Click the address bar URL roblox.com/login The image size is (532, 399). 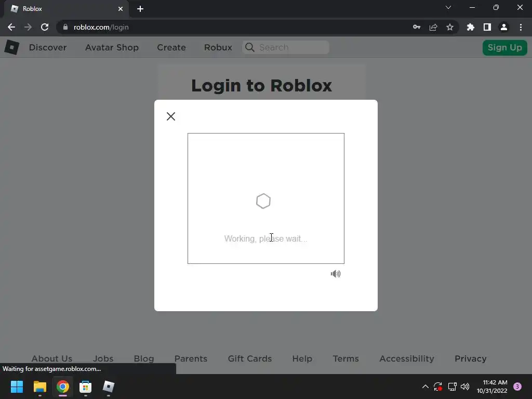point(101,27)
